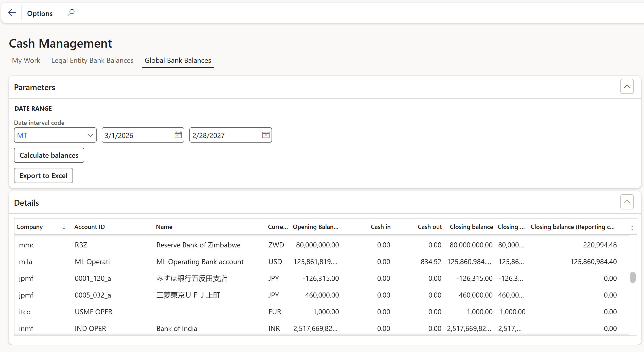
Task: Click the Export to Excel button
Action: (x=43, y=175)
